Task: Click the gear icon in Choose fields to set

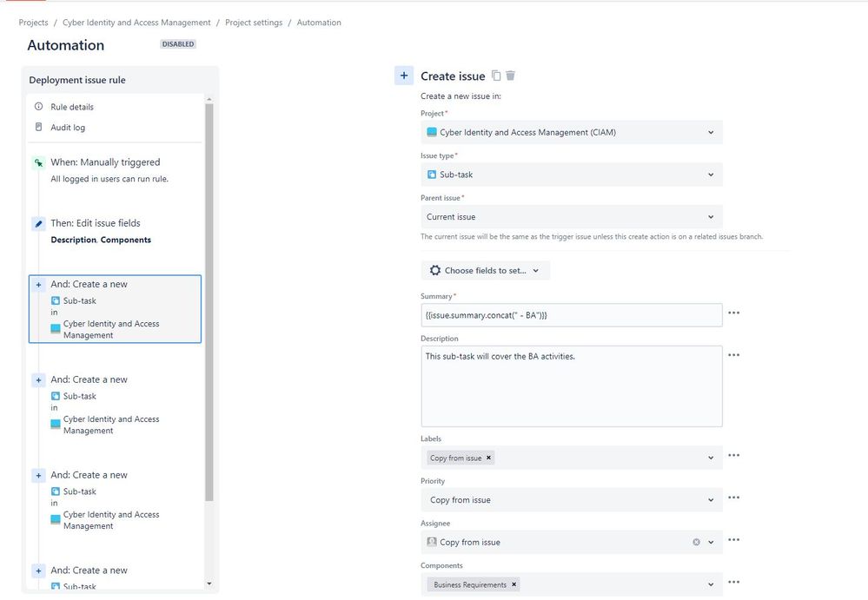Action: [435, 270]
